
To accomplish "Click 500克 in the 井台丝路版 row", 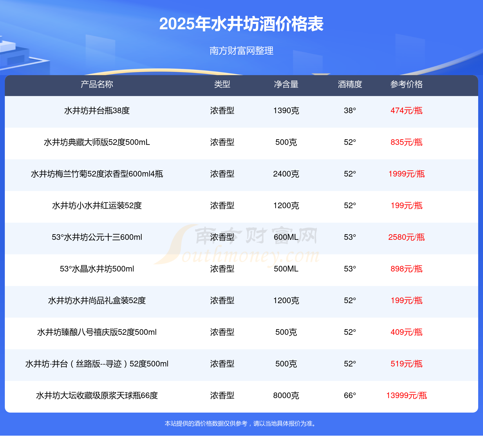I will tap(286, 364).
